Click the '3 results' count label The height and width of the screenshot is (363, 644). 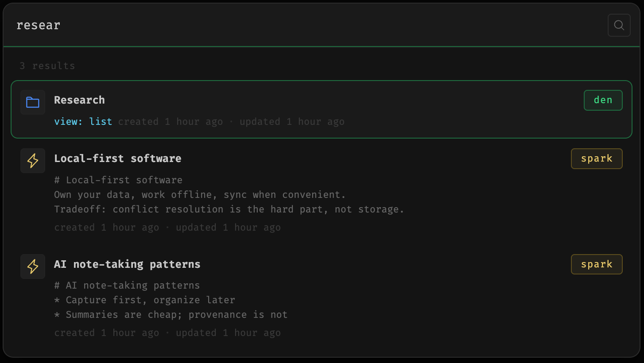click(47, 66)
